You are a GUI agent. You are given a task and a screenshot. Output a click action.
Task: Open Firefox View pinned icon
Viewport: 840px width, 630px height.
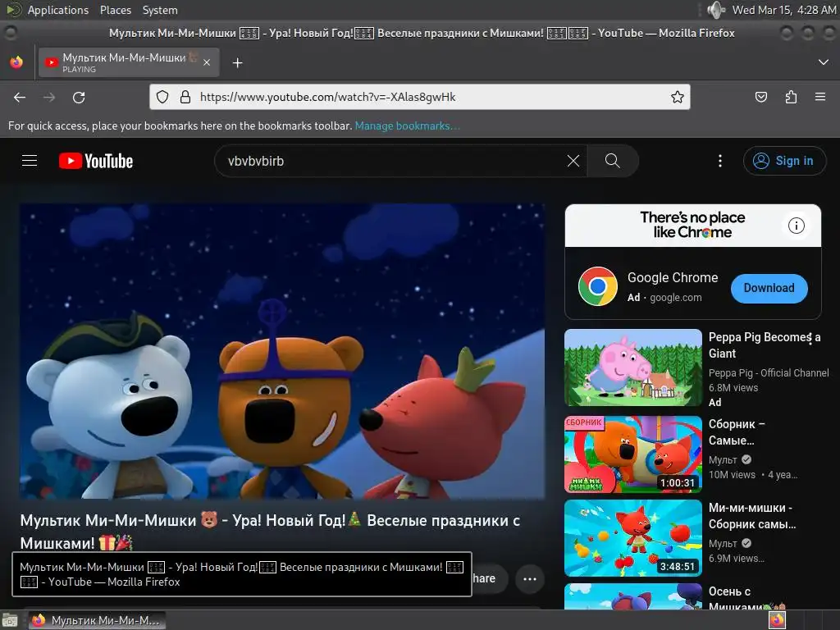16,62
